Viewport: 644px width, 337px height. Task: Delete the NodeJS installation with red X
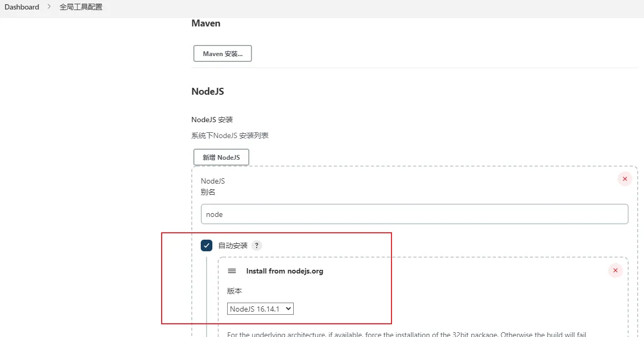[x=624, y=179]
